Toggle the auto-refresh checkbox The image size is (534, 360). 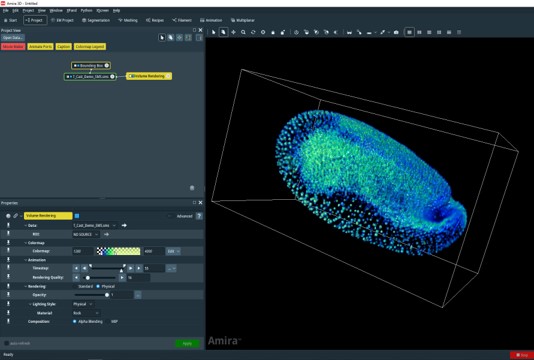[x=6, y=343]
